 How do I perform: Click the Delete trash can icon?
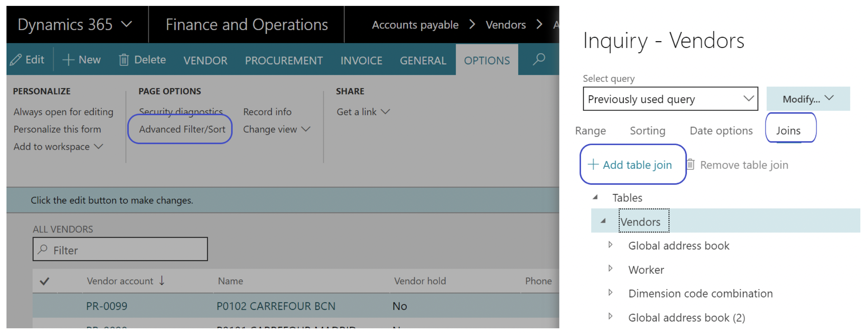tap(124, 60)
